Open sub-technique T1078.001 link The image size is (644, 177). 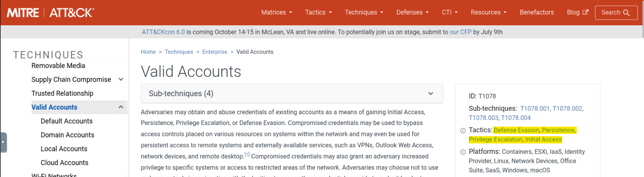coord(535,109)
